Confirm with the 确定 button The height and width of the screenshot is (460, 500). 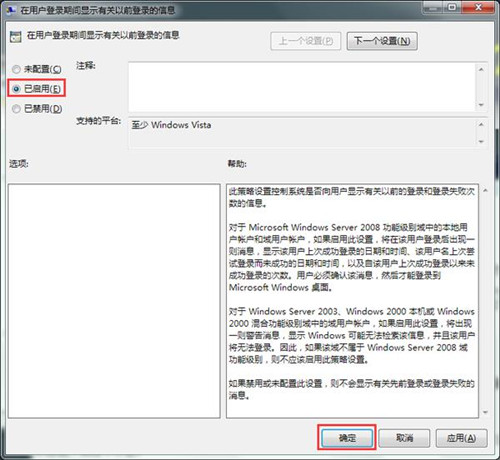347,438
